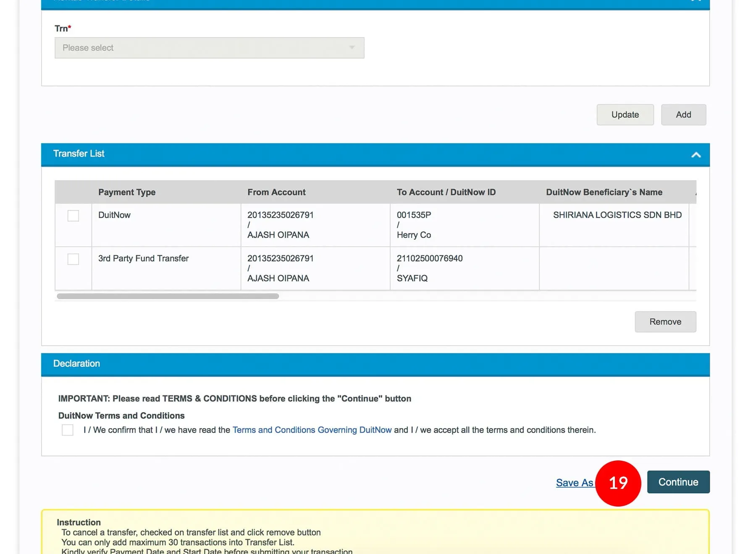Click the Declaration section header bar

tap(375, 364)
